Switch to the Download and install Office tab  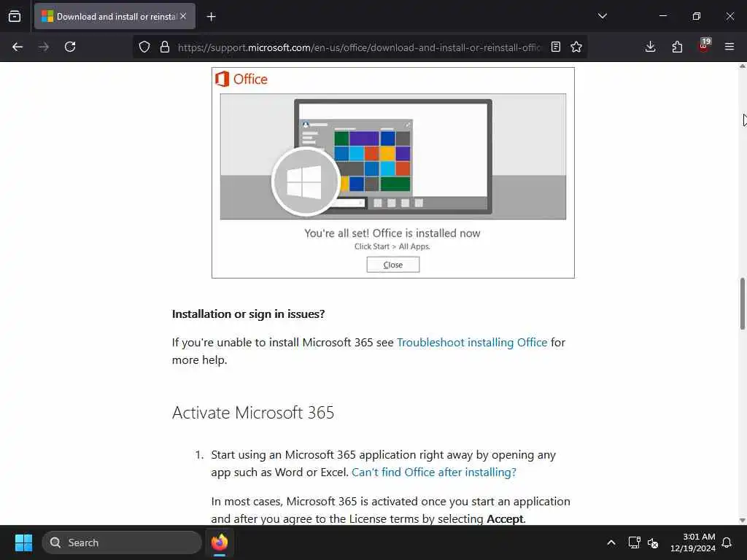pyautogui.click(x=115, y=16)
